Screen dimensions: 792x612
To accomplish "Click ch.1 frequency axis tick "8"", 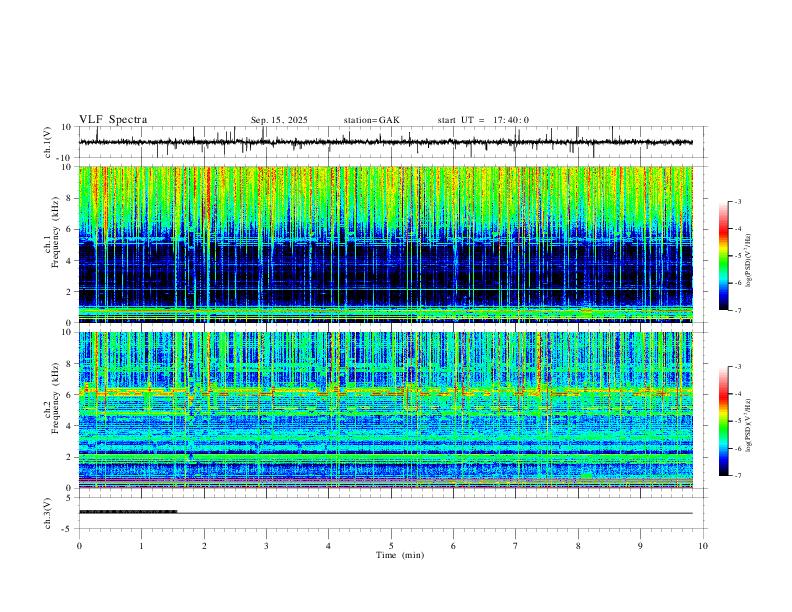I will click(x=69, y=198).
